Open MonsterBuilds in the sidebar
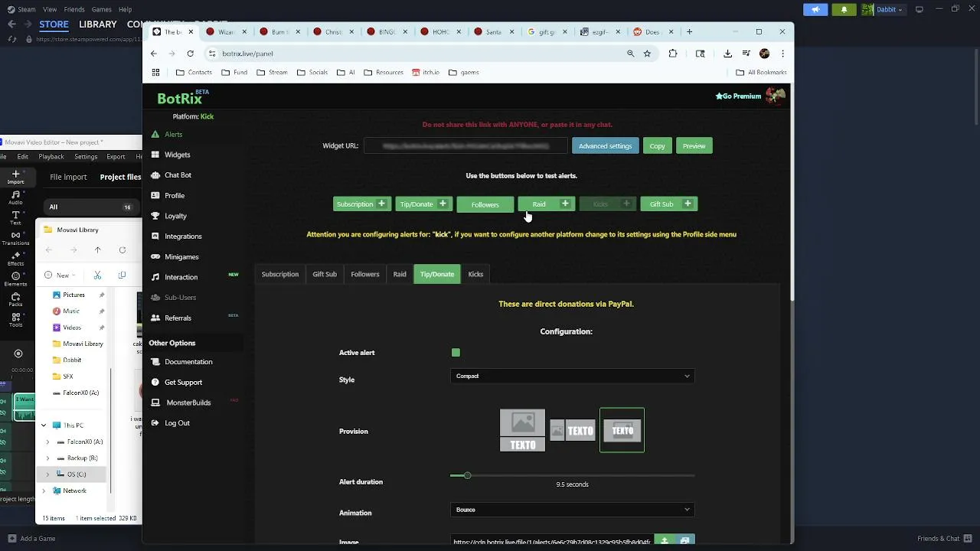This screenshot has height=551, width=980. pyautogui.click(x=188, y=403)
